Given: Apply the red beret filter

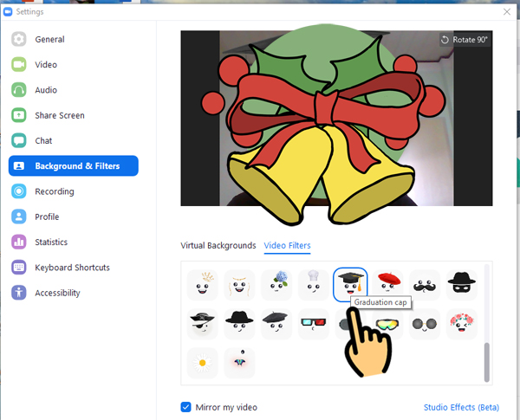Looking at the screenshot, I should (x=387, y=282).
